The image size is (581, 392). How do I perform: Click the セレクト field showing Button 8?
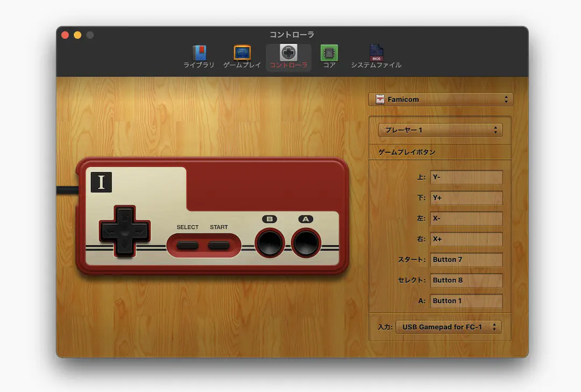[x=466, y=281]
